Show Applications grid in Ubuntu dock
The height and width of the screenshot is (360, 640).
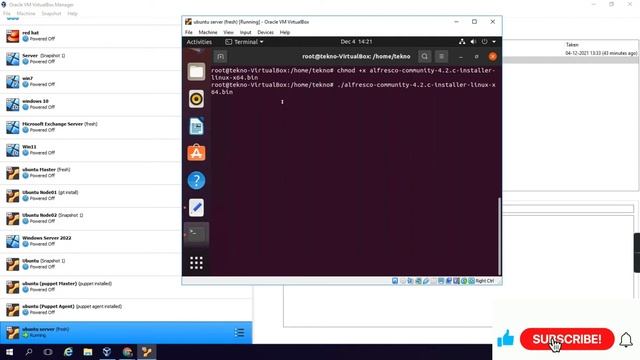[x=196, y=263]
